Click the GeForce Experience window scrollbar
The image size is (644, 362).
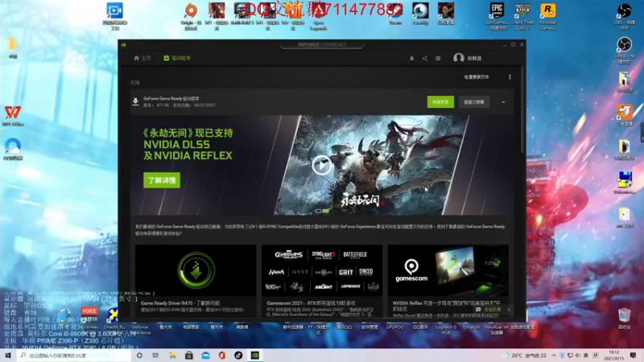tap(522, 109)
